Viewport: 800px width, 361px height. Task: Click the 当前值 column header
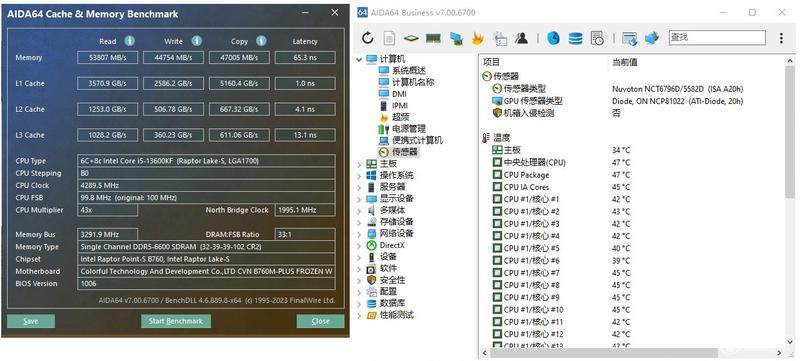coord(625,62)
